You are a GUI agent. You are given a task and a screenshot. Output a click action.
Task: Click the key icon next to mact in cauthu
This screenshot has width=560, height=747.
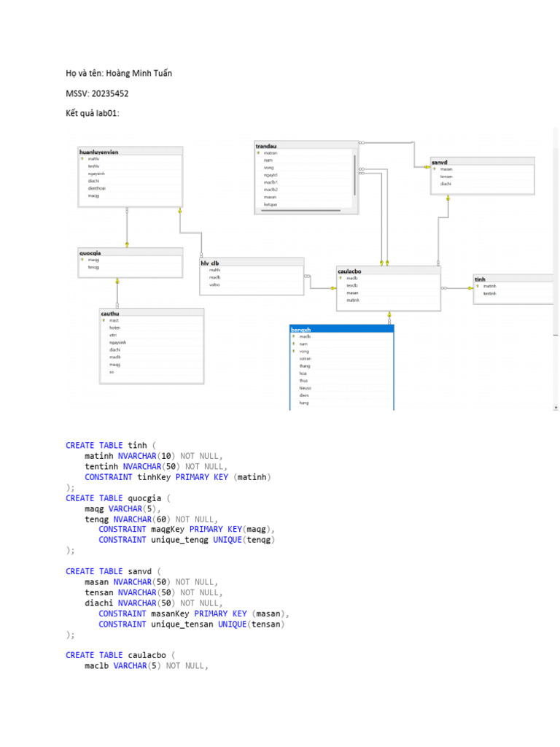(x=104, y=320)
